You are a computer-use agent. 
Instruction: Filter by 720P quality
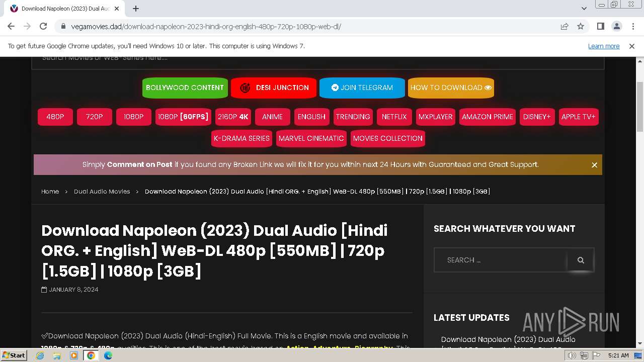click(x=95, y=117)
